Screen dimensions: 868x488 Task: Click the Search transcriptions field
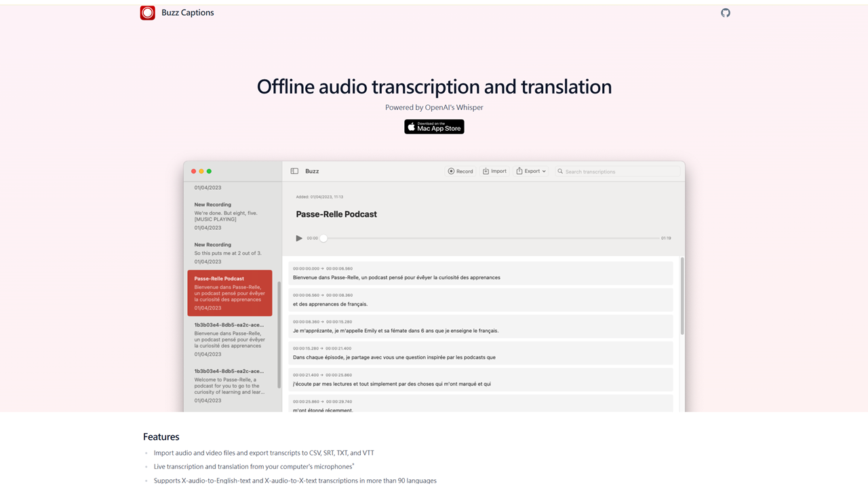[x=617, y=171]
